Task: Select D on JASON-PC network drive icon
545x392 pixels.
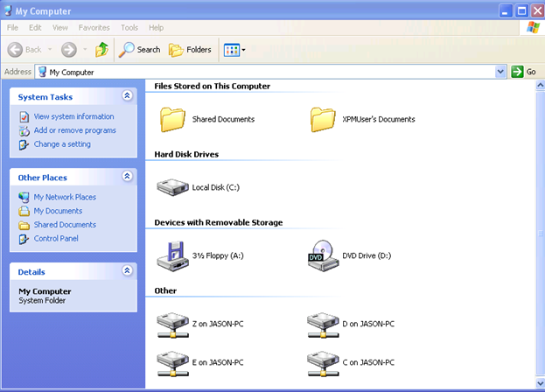Action: coord(323,325)
